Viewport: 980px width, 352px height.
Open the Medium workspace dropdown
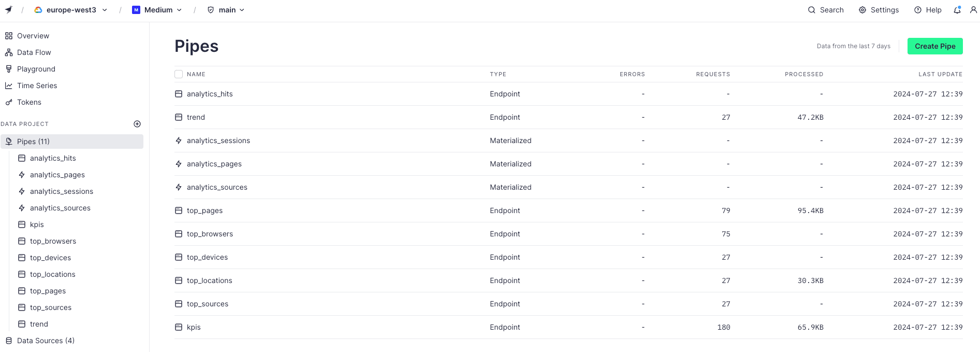tap(157, 10)
